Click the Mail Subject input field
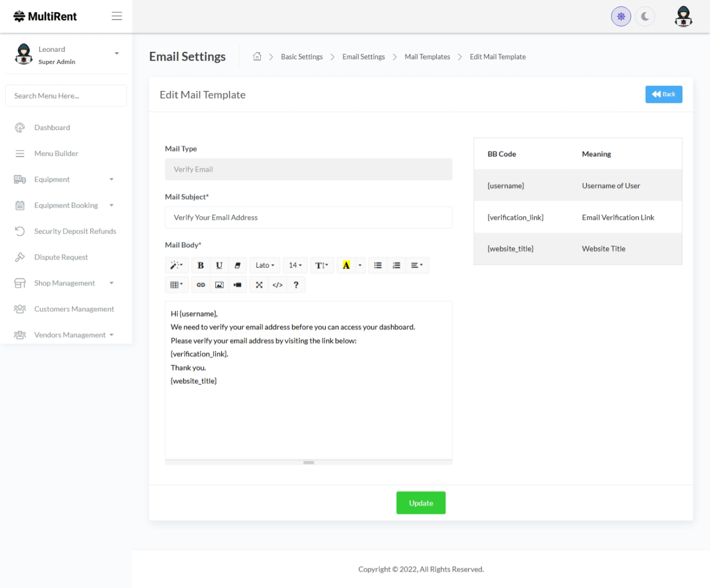 point(308,217)
